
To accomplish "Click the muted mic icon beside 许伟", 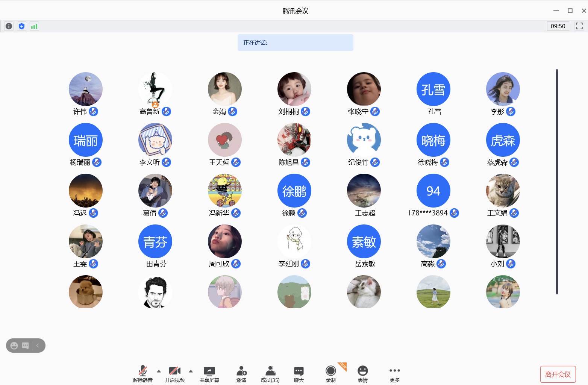I will pyautogui.click(x=93, y=112).
